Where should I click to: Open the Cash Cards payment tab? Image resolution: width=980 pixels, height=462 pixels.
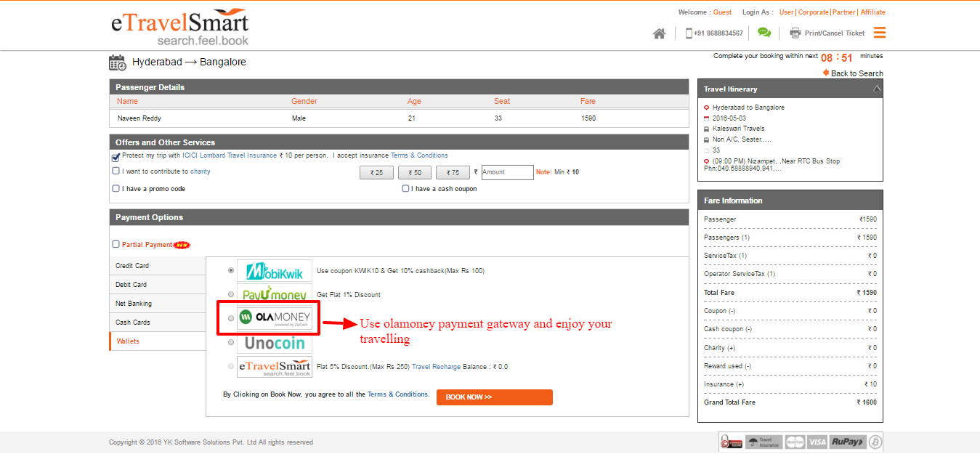coord(158,323)
